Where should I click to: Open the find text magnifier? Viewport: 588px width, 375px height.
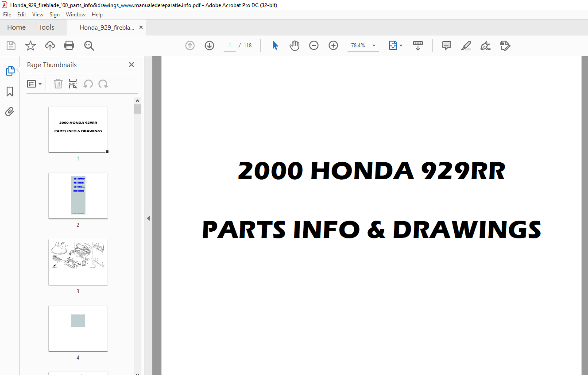(89, 46)
